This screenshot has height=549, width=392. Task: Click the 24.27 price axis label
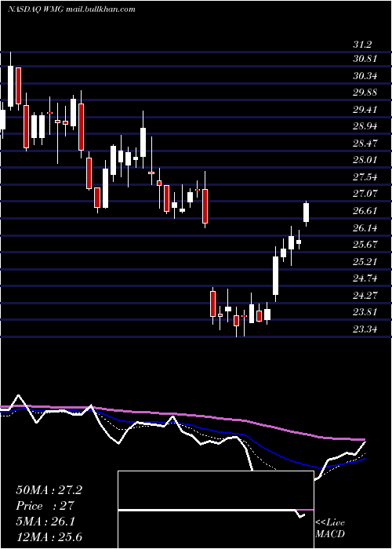pyautogui.click(x=365, y=295)
